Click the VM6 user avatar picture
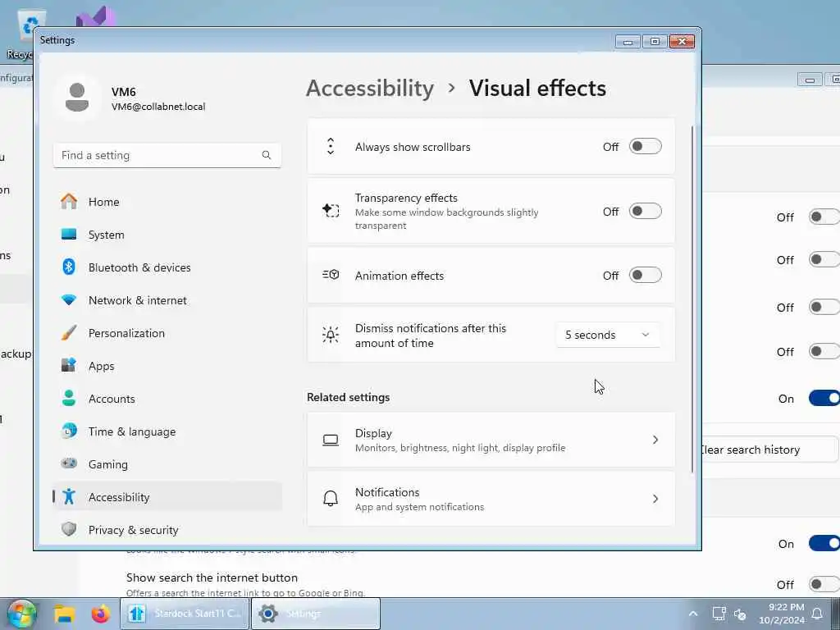 pyautogui.click(x=77, y=98)
